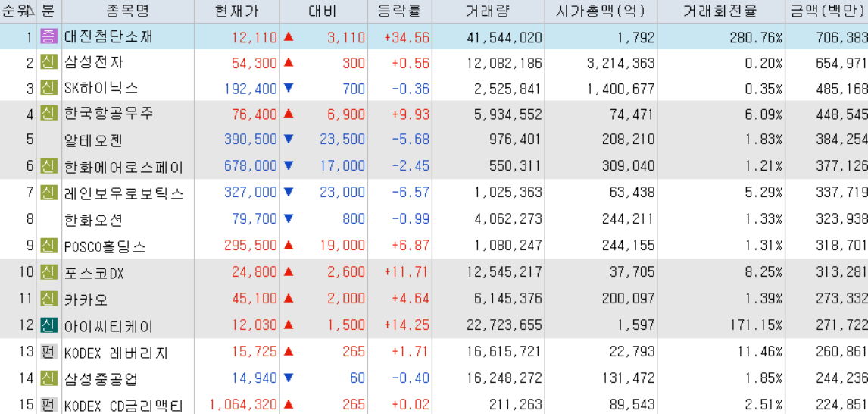Select the stock name 한국항공우주
Viewport: 868px width, 414px height.
[x=108, y=114]
